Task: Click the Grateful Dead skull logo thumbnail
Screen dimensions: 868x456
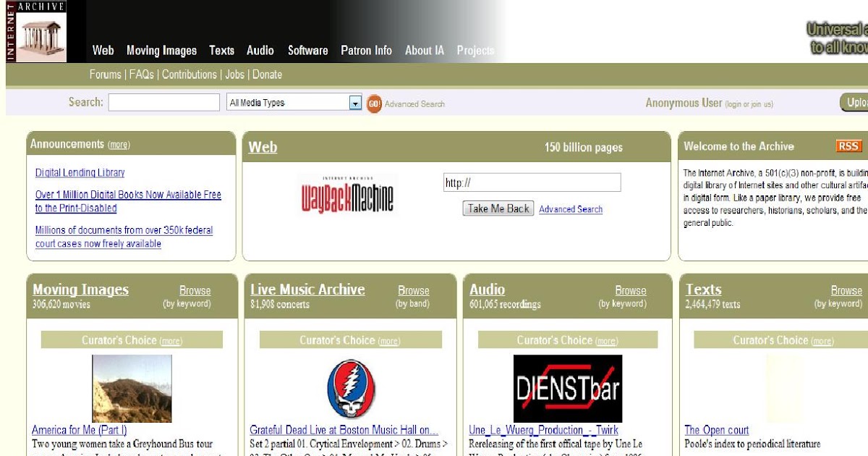Action: point(351,389)
